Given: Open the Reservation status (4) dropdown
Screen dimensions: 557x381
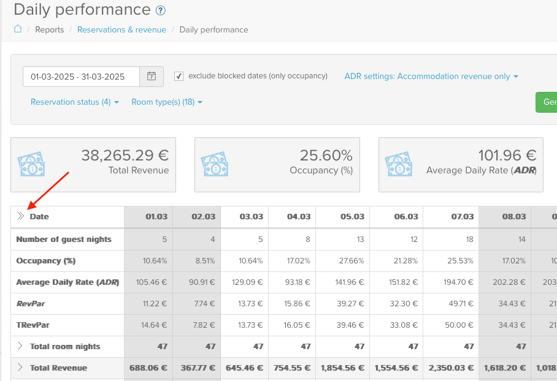Looking at the screenshot, I should tap(75, 102).
